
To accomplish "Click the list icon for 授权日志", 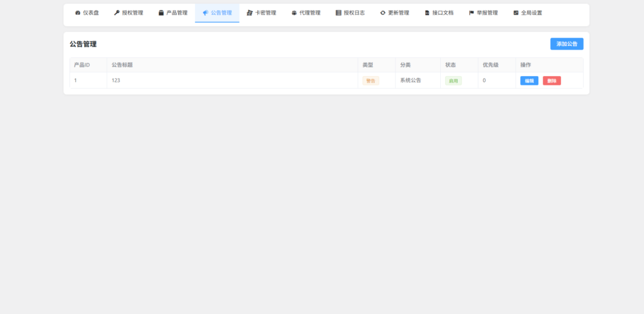I will click(x=338, y=13).
